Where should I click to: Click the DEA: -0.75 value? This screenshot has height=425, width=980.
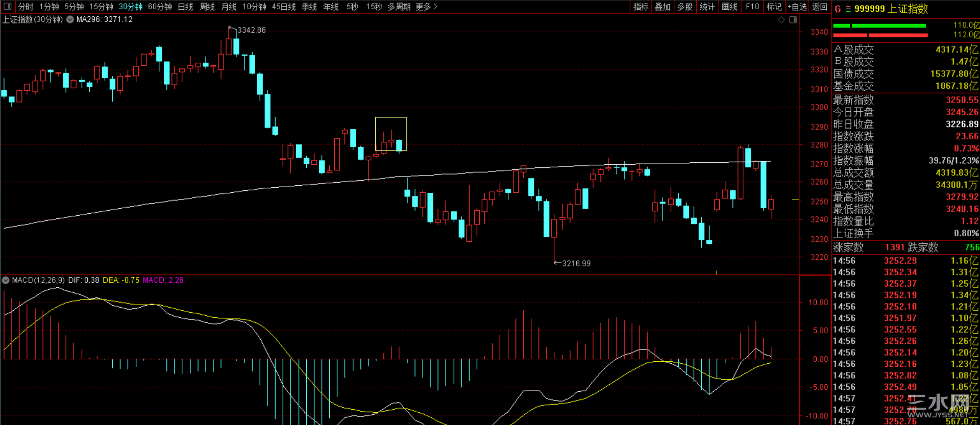121,280
